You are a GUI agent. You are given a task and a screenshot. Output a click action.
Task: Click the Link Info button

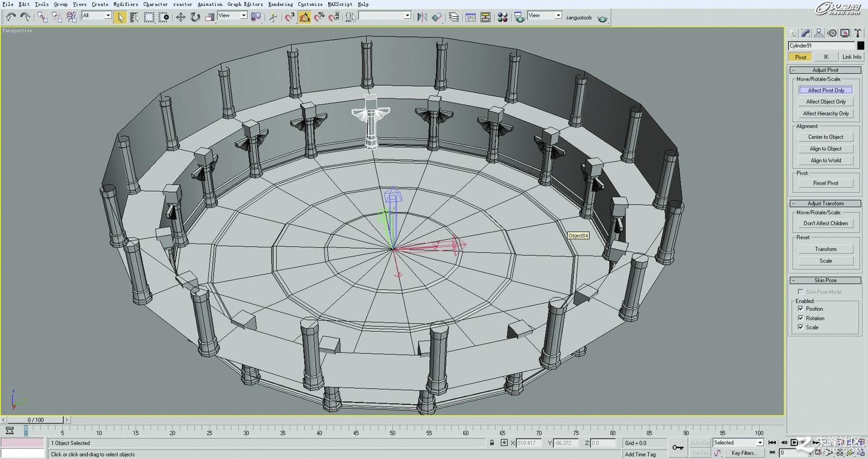[x=851, y=56]
